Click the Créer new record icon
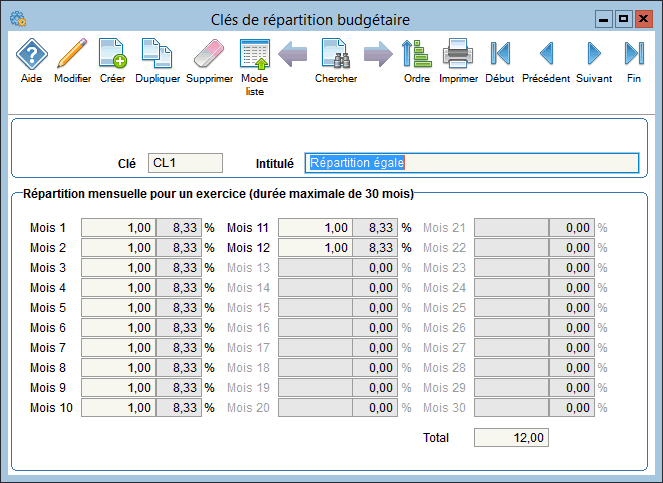Viewport: 663px width, 483px height. [x=112, y=53]
